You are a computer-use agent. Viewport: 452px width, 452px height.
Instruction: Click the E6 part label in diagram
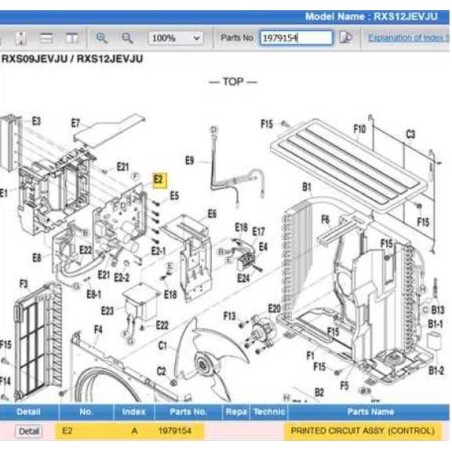pyautogui.click(x=212, y=213)
